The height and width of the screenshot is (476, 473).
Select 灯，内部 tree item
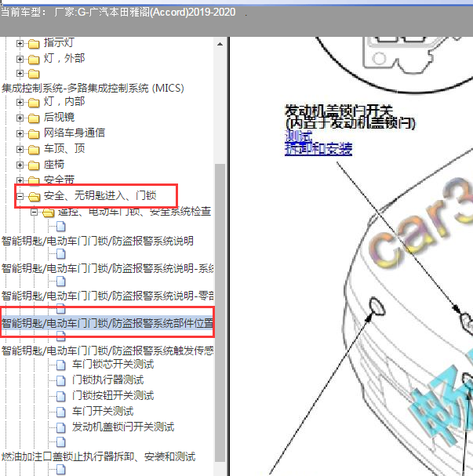click(x=64, y=101)
